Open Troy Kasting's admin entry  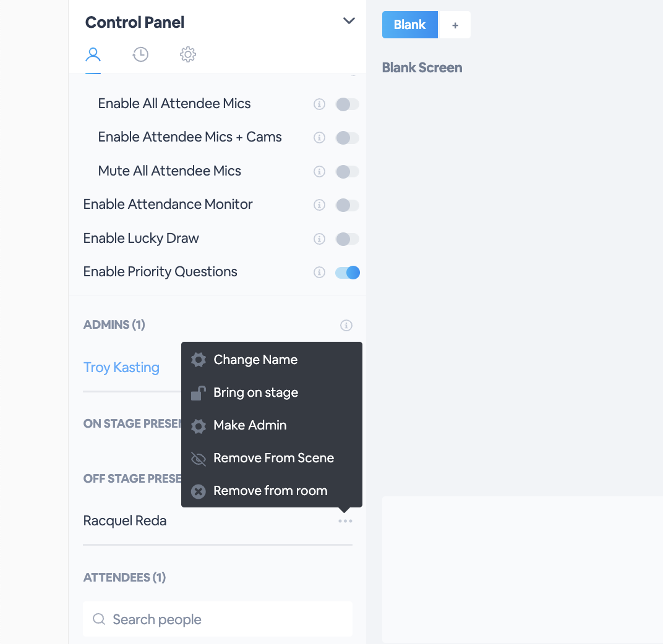point(121,367)
